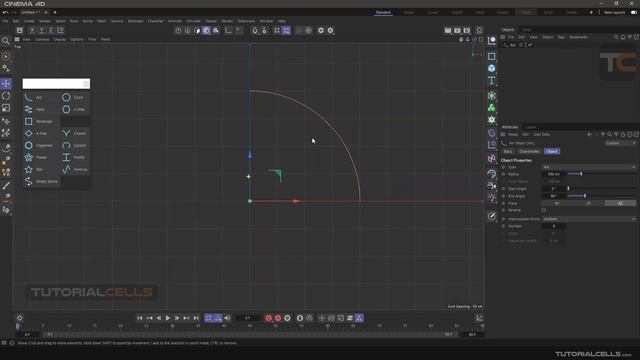Open the File menu
This screenshot has height=360, width=640.
5,21
